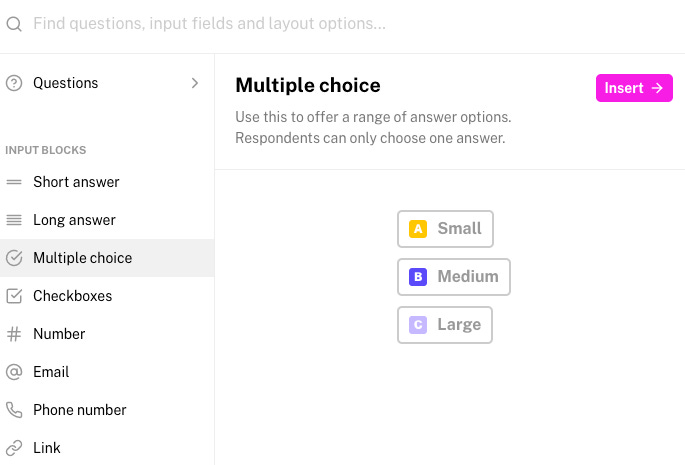
Task: Click the Long answer lines icon
Action: point(14,220)
